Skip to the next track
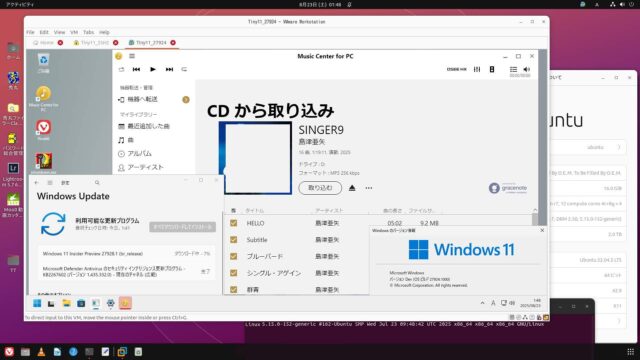The width and height of the screenshot is (640, 360). point(169,69)
